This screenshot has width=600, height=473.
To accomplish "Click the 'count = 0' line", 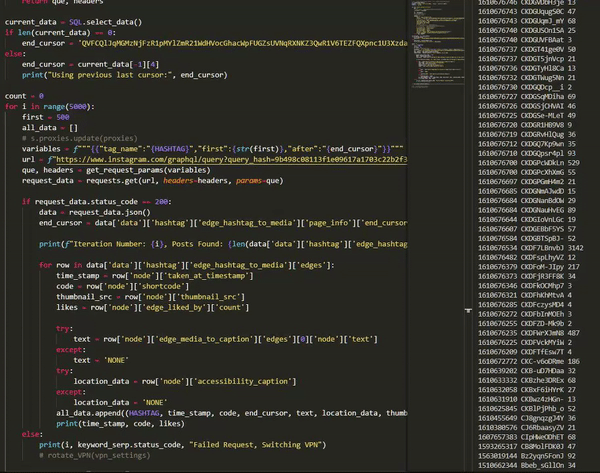I will (24, 96).
